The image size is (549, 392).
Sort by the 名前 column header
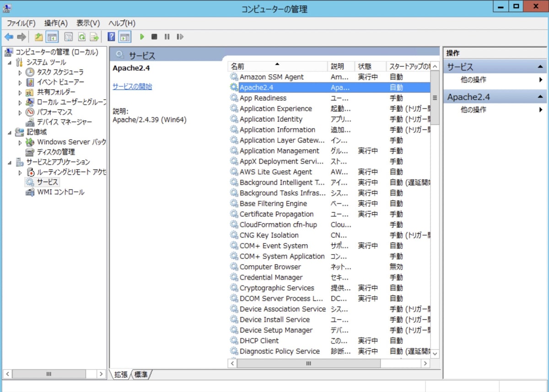(x=277, y=66)
